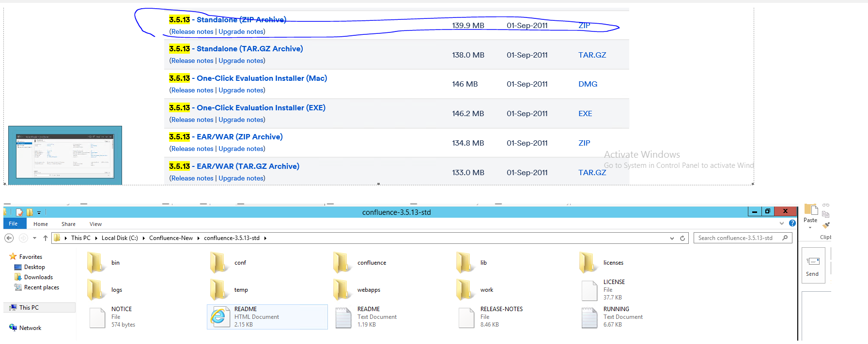Open Release notes under Standalone (ZIP Archive)

[x=192, y=32]
